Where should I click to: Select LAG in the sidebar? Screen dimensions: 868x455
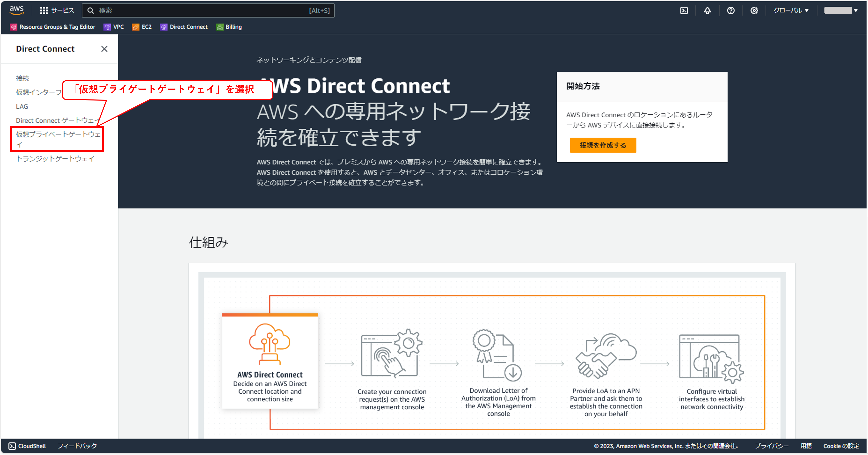(x=22, y=107)
